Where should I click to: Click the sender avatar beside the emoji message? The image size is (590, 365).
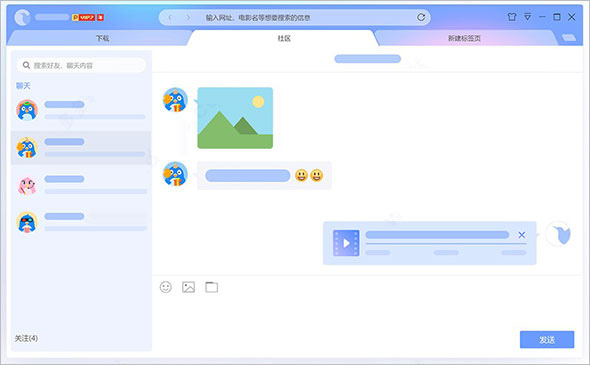[175, 174]
